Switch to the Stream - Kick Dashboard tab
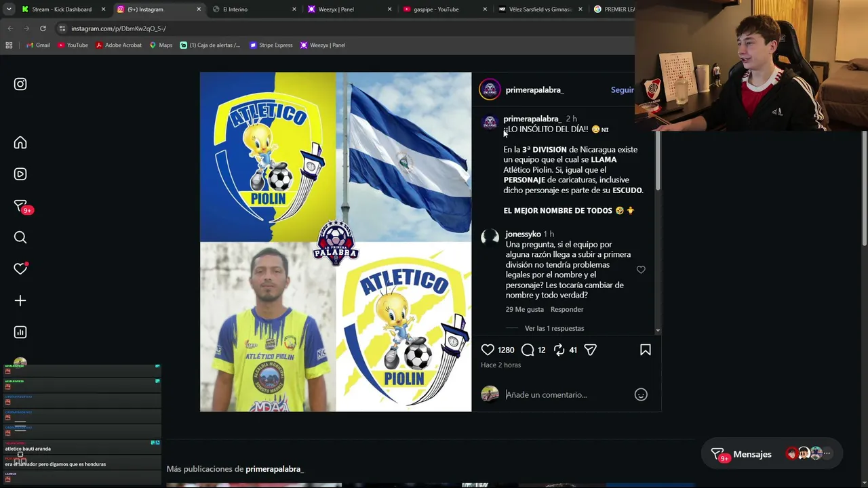 tap(61, 9)
